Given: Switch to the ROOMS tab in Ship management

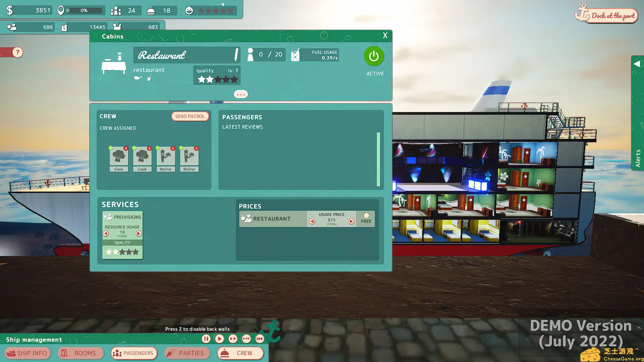Looking at the screenshot, I should click(x=80, y=353).
